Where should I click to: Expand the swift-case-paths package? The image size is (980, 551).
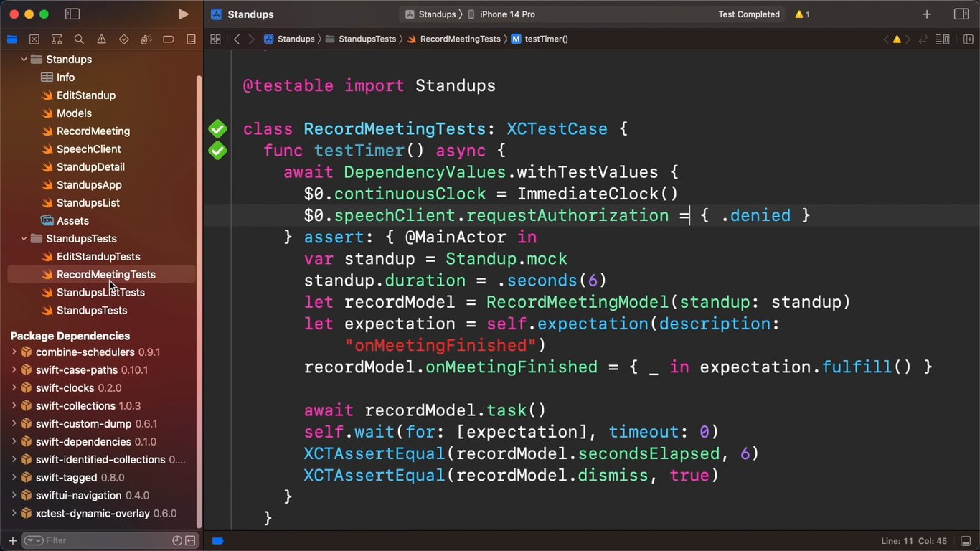coord(14,370)
